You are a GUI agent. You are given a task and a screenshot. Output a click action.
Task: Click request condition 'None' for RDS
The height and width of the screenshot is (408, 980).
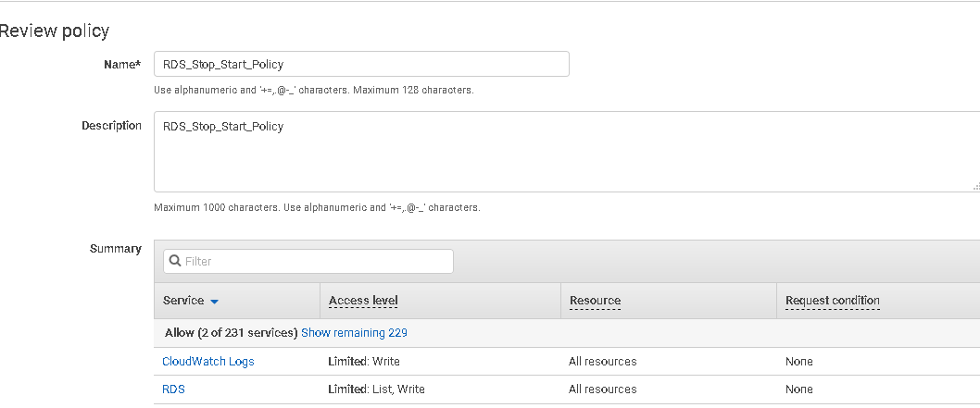coord(798,389)
